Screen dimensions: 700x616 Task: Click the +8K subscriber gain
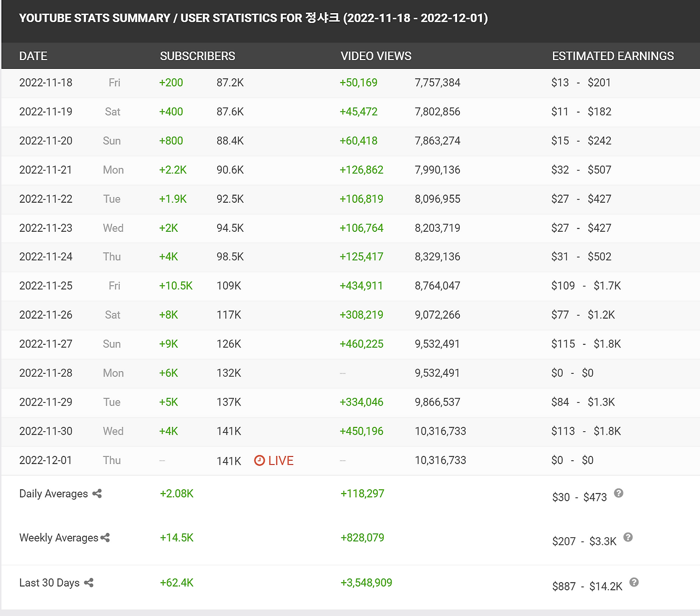(168, 315)
